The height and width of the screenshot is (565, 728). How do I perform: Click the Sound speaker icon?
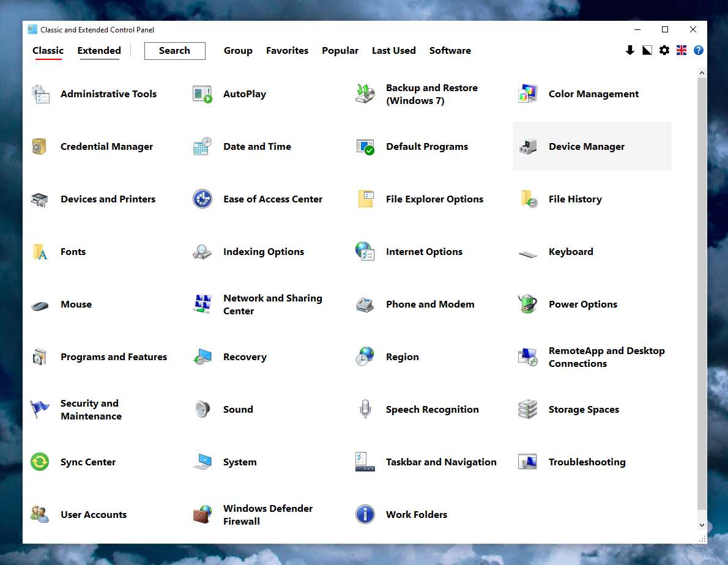click(202, 410)
